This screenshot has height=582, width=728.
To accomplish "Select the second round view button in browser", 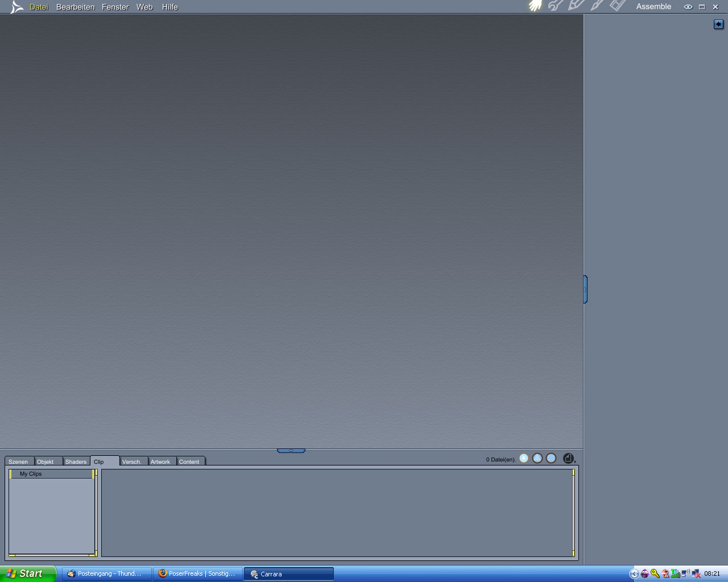I will click(537, 458).
